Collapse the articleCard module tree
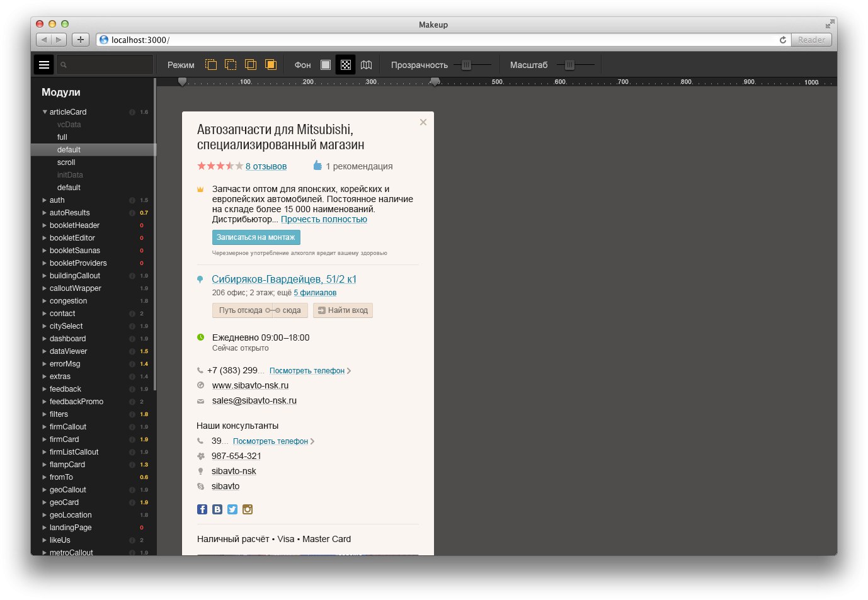Image resolution: width=868 pixels, height=600 pixels. tap(45, 112)
